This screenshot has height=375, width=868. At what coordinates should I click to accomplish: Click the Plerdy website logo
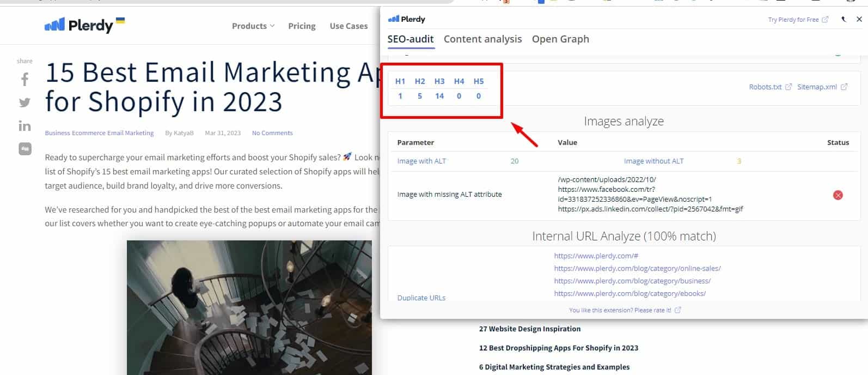click(84, 25)
